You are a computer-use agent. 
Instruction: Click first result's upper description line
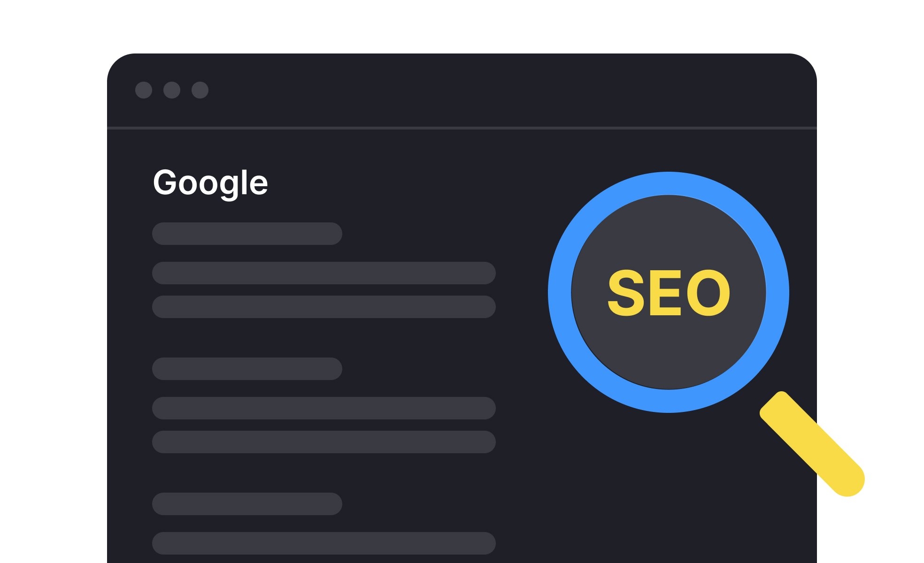coord(324,273)
